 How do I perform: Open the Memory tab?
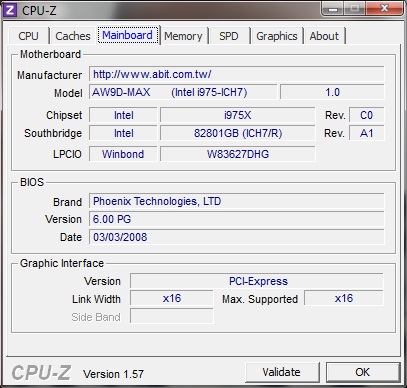pos(183,36)
